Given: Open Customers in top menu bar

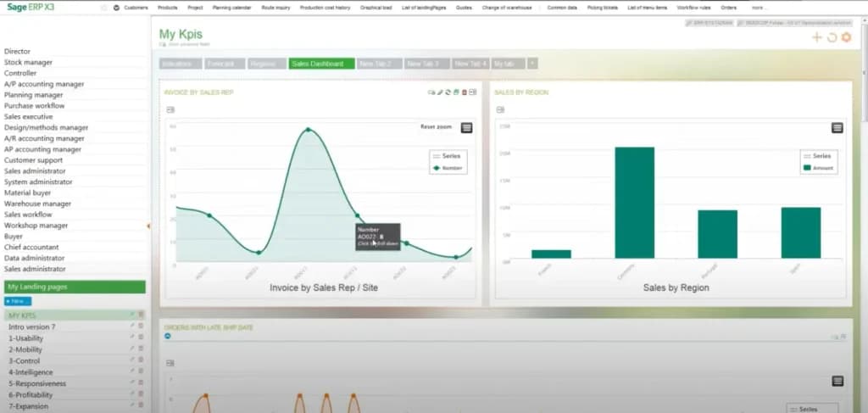Looking at the screenshot, I should click(136, 8).
